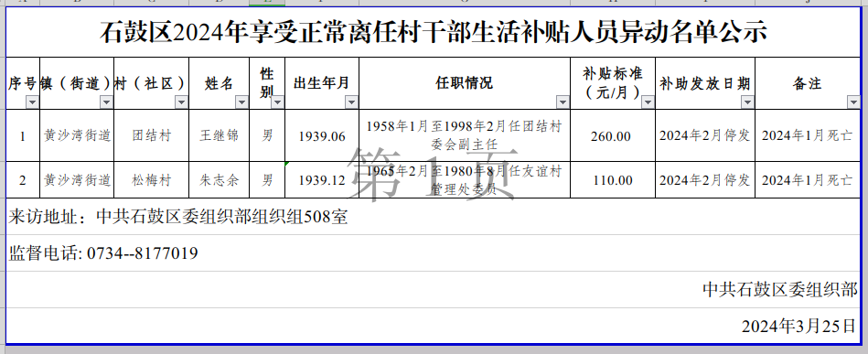Open the 补贴标准 column filter dropdown
This screenshot has height=354, width=868.
648,102
